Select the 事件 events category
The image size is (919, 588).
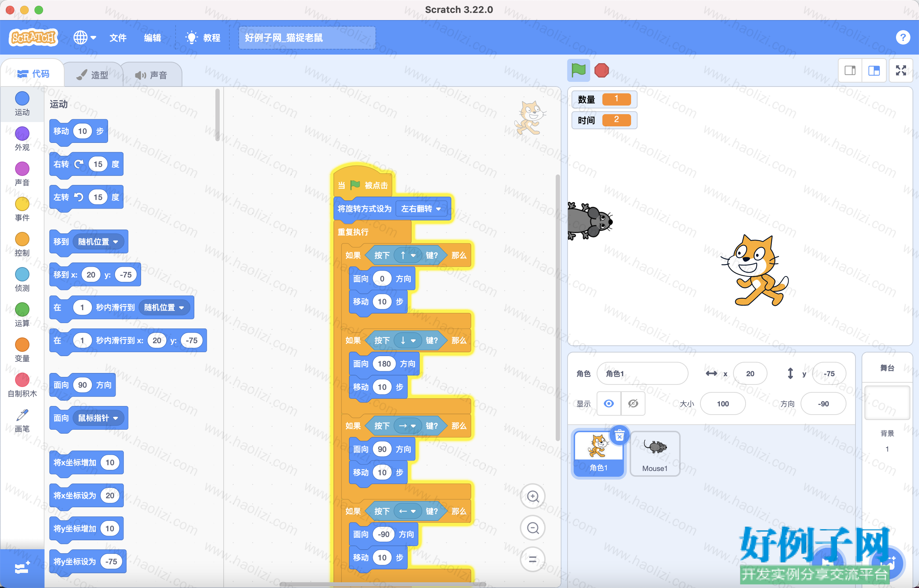(22, 209)
